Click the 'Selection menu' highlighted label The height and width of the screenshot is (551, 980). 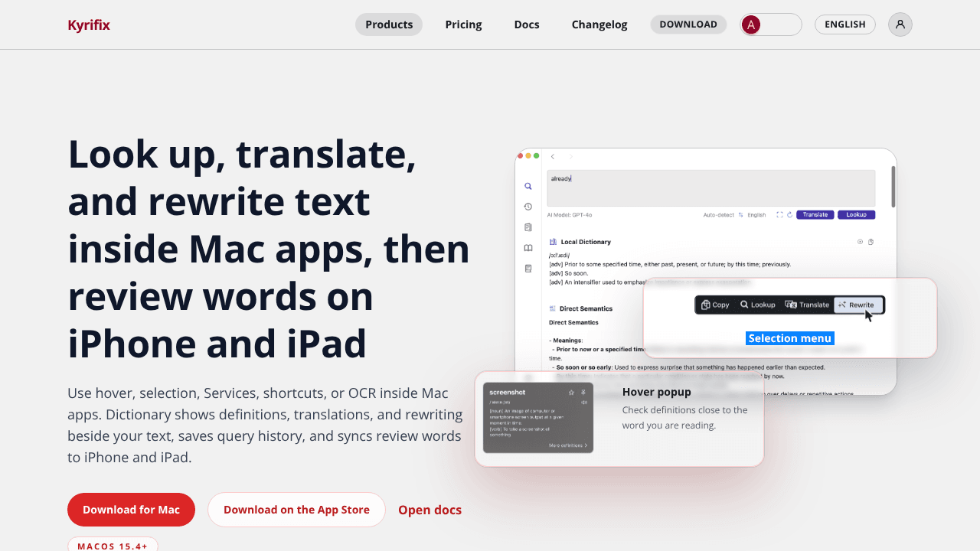pyautogui.click(x=789, y=338)
